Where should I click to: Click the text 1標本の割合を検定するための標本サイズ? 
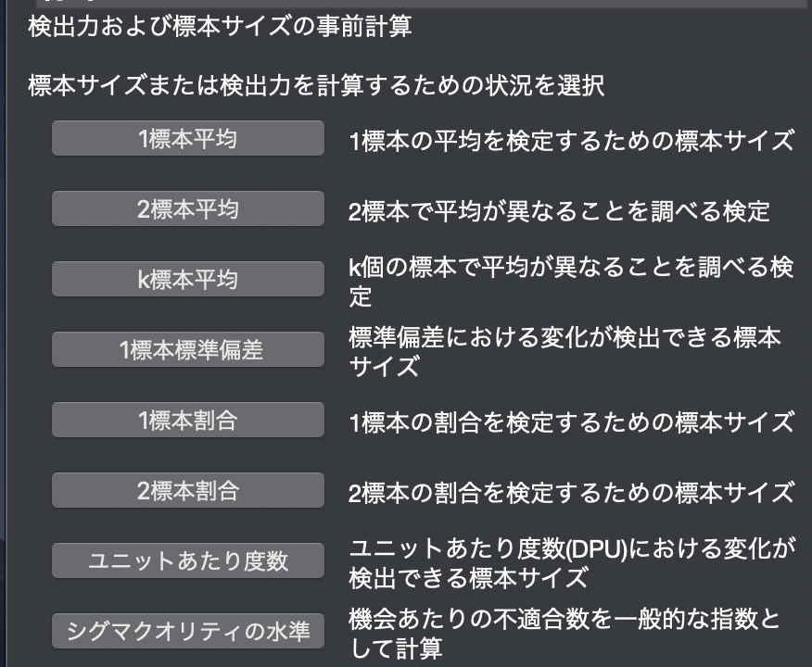coord(571,422)
